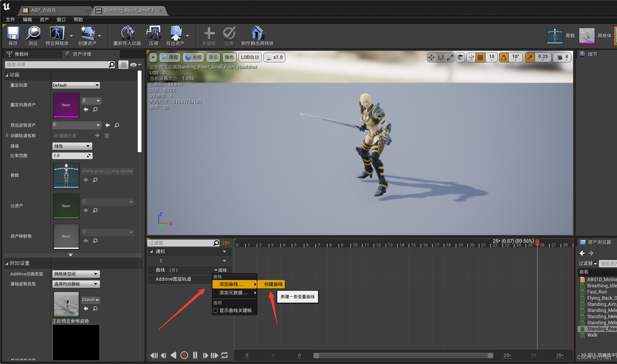The width and height of the screenshot is (617, 364).
Task: Click the surface snapping icon
Action: (471, 57)
